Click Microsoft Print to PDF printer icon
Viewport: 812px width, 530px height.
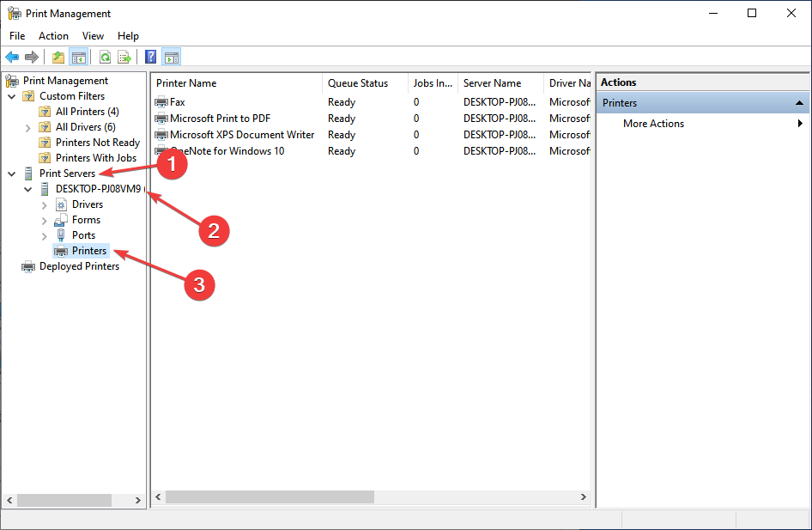click(x=161, y=119)
